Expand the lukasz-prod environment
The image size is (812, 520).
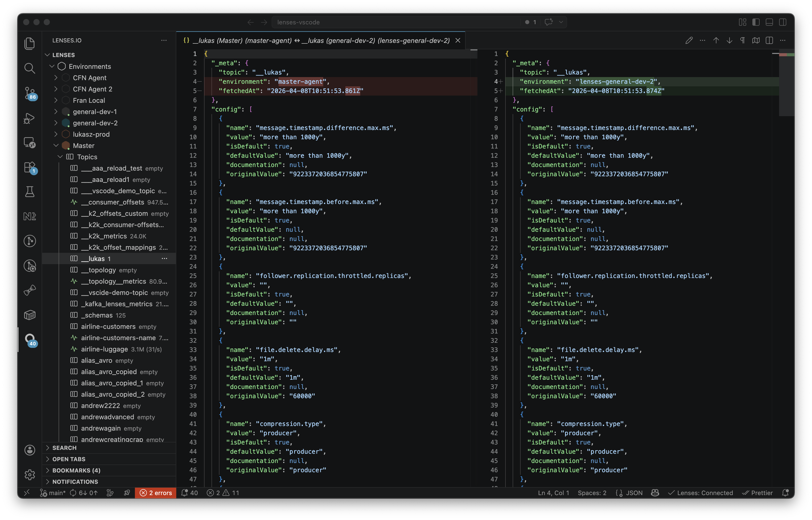pyautogui.click(x=56, y=134)
